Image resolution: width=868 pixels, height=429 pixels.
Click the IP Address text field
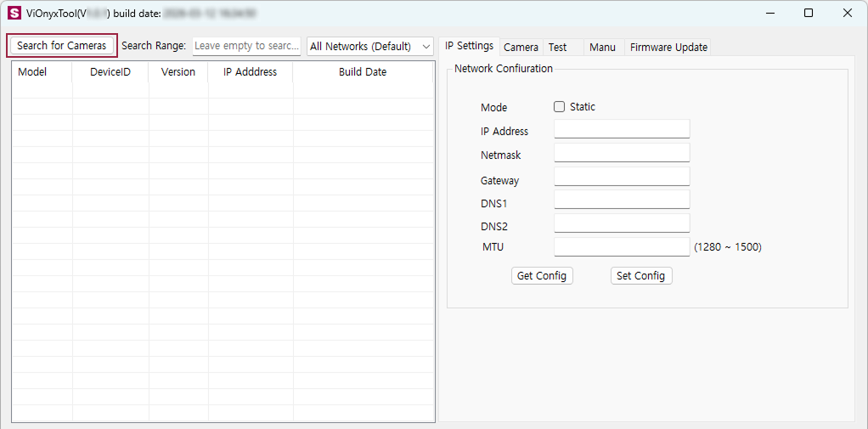click(x=622, y=129)
